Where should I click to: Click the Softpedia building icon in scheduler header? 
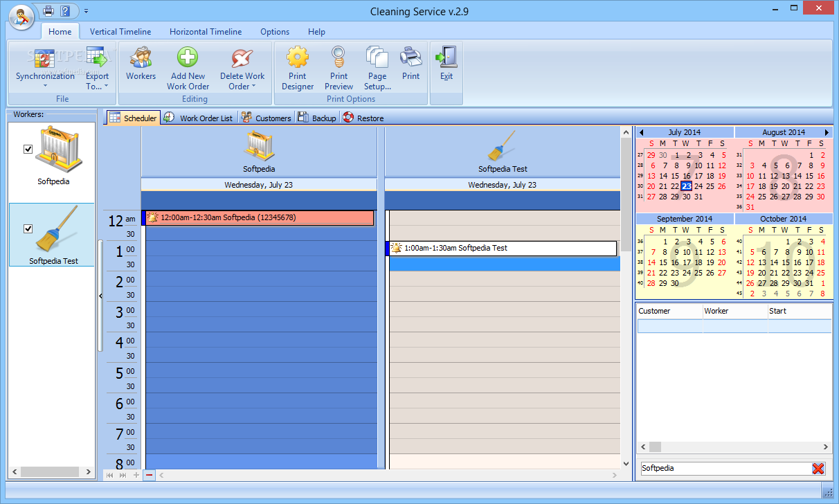pyautogui.click(x=259, y=146)
